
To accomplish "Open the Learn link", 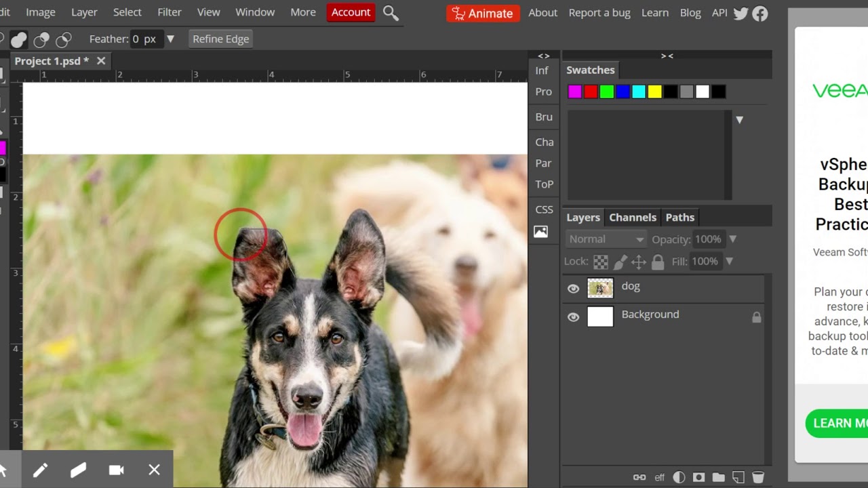I will tap(655, 13).
